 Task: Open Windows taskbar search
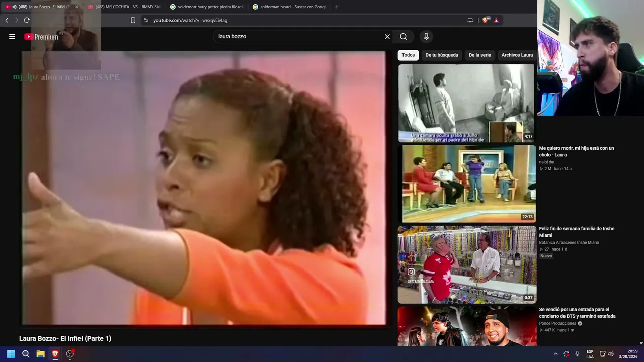click(x=26, y=354)
